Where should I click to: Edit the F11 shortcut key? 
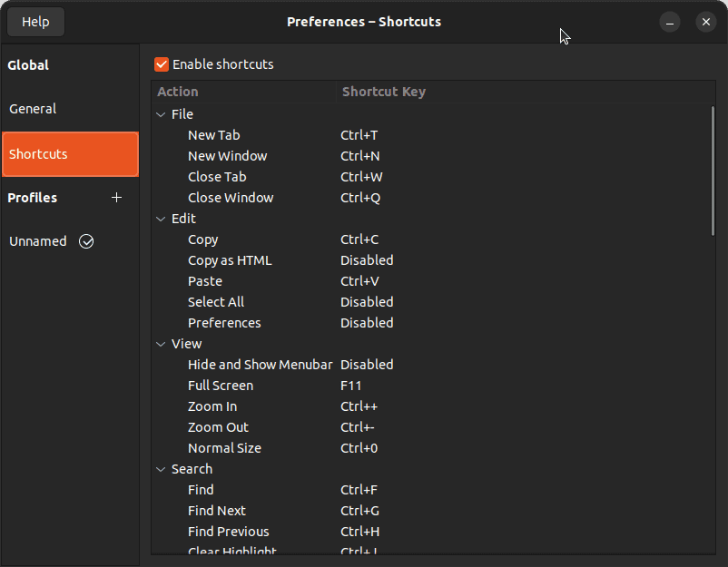point(350,386)
